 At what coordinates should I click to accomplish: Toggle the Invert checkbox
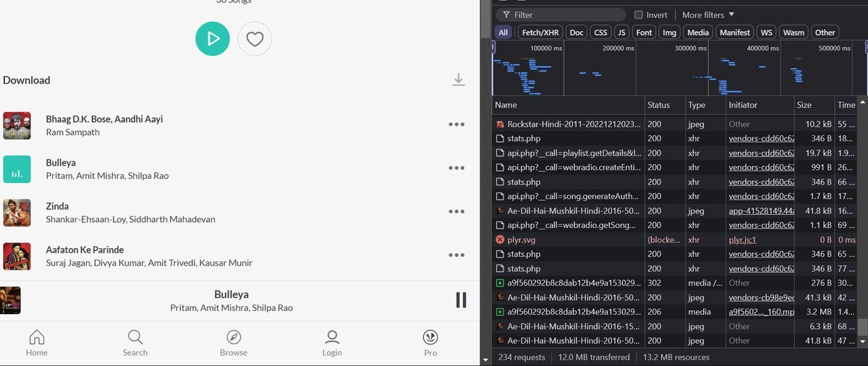pos(639,15)
